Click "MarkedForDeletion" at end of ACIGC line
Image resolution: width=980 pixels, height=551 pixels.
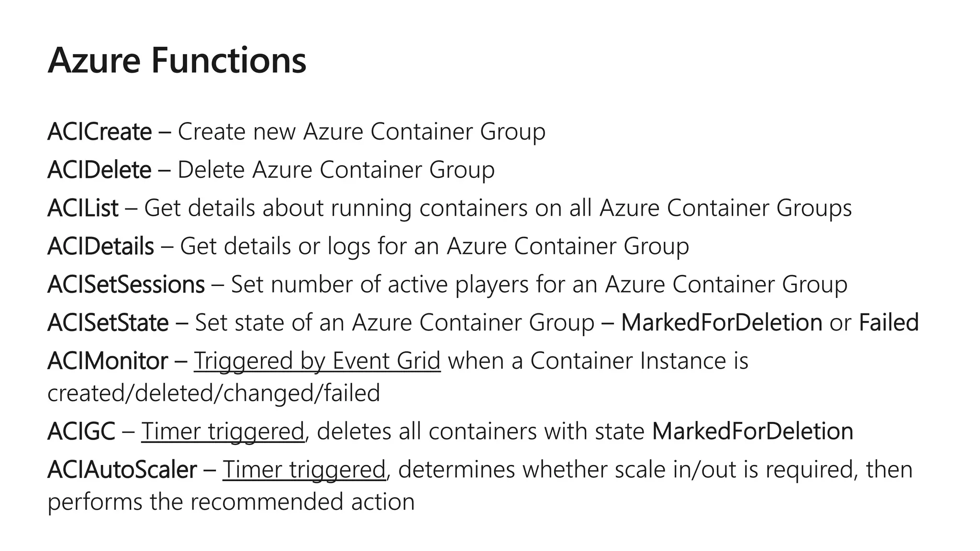point(753,431)
